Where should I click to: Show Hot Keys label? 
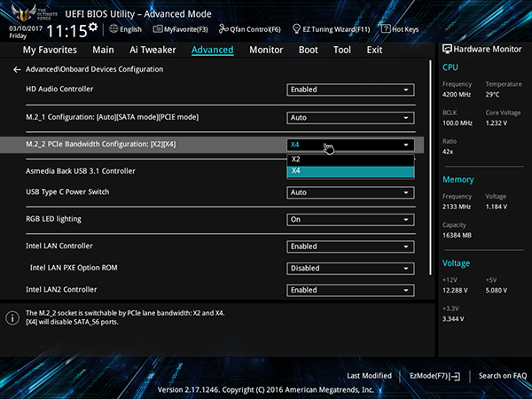pyautogui.click(x=405, y=29)
